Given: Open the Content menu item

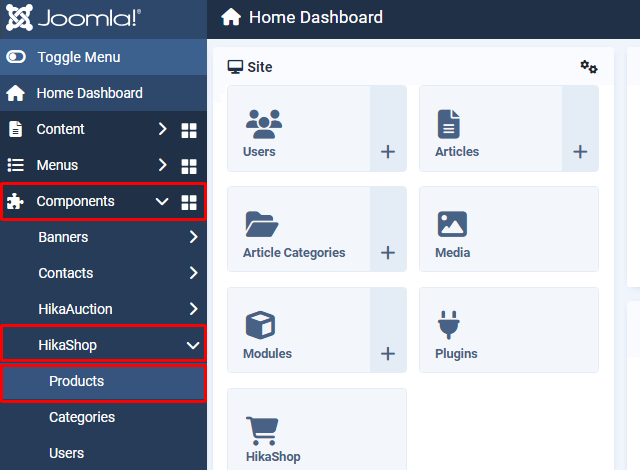Looking at the screenshot, I should pyautogui.click(x=60, y=129).
